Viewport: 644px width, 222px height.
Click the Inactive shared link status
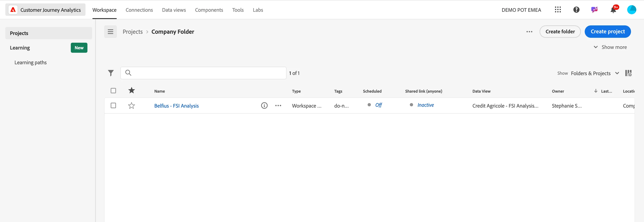click(x=425, y=105)
